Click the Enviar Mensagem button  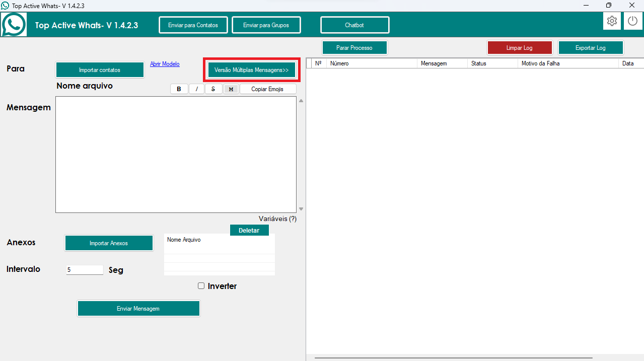[x=138, y=309]
